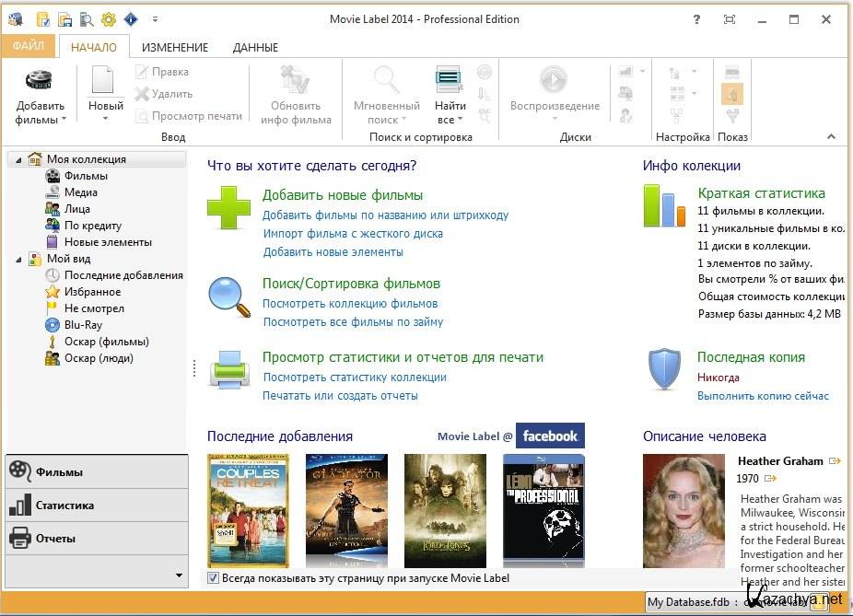Select the Blu-Ray item in the tree
Image resolution: width=853 pixels, height=616 pixels.
point(83,325)
